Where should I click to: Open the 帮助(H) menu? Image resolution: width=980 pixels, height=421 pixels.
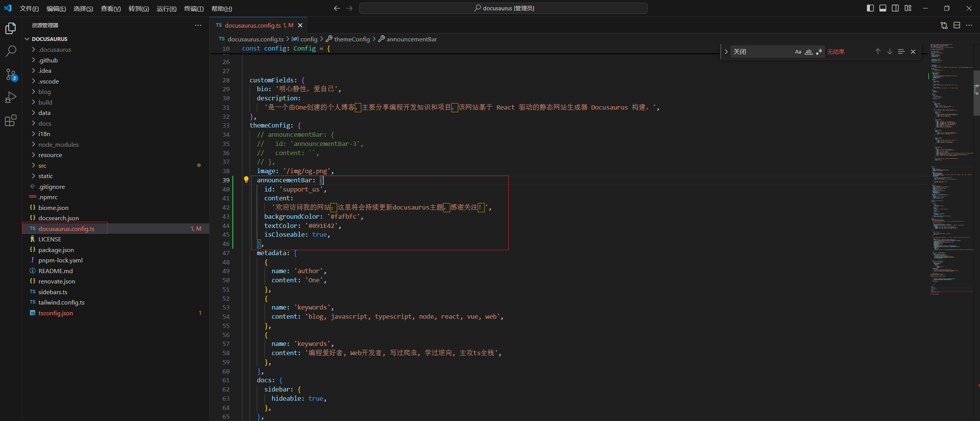pyautogui.click(x=222, y=8)
